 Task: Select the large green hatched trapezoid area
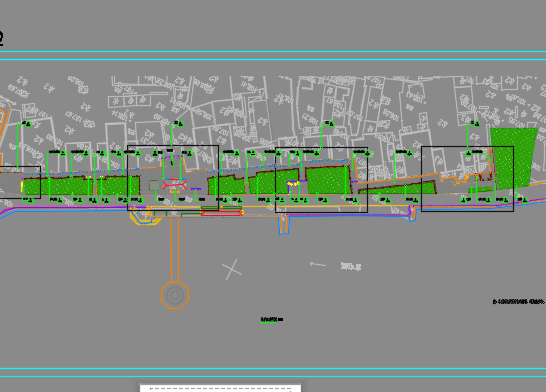click(513, 158)
